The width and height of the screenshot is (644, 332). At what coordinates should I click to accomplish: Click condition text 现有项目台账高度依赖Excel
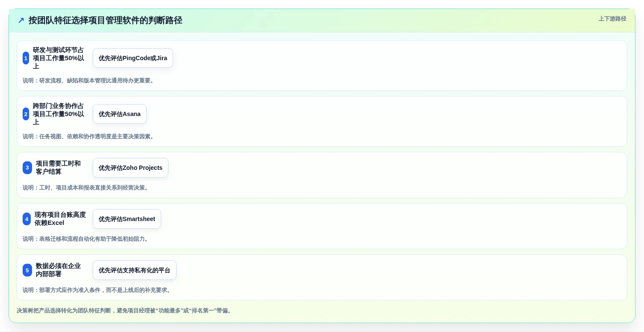coord(60,219)
